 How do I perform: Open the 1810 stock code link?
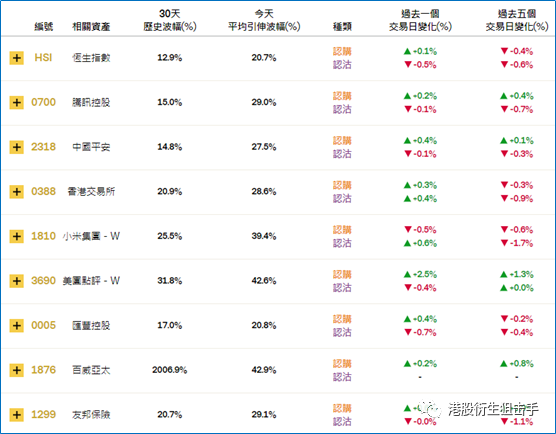(43, 236)
